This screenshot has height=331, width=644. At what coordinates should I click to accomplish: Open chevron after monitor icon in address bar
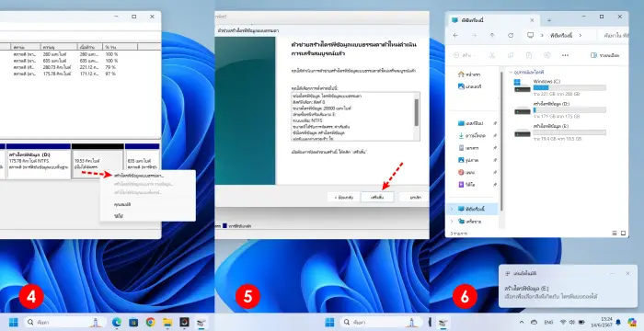[542, 35]
